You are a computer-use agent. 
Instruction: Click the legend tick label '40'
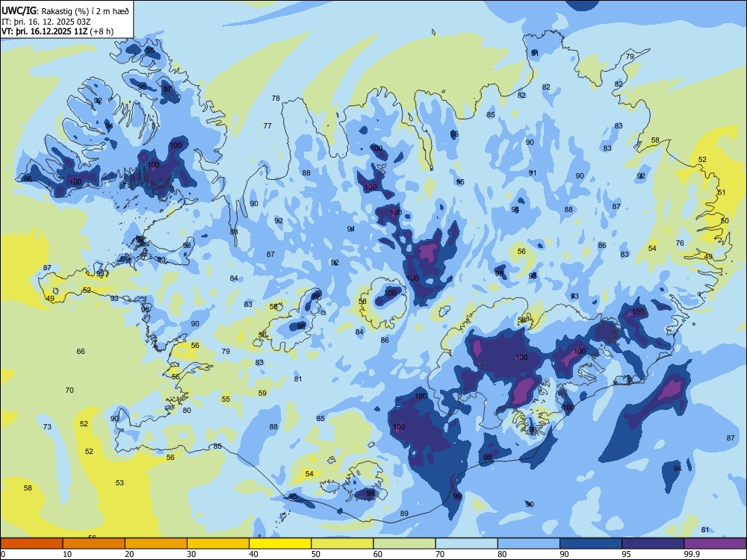[254, 554]
